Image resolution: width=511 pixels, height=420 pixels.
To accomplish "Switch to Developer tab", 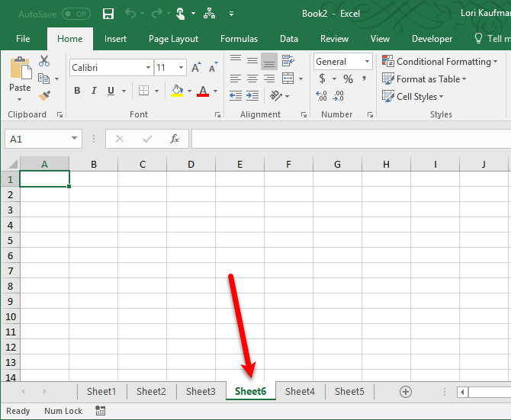I will click(x=432, y=39).
